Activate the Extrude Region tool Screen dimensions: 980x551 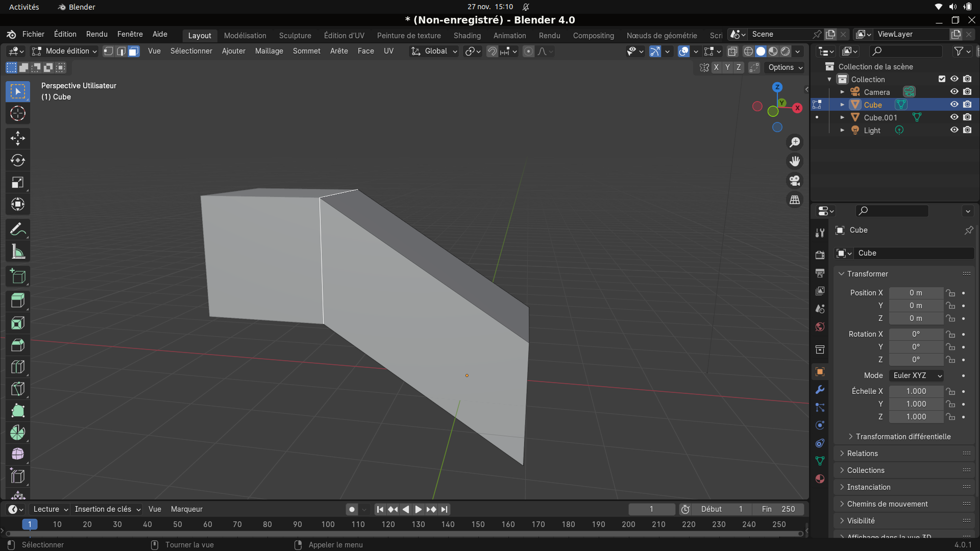point(18,300)
